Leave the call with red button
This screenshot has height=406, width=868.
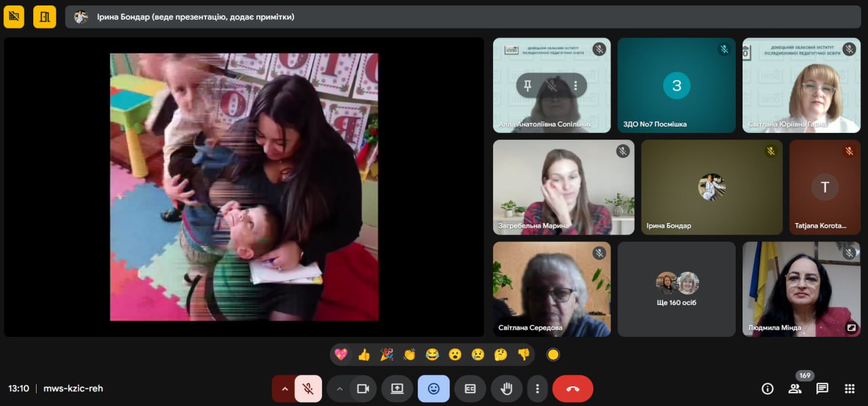[572, 388]
